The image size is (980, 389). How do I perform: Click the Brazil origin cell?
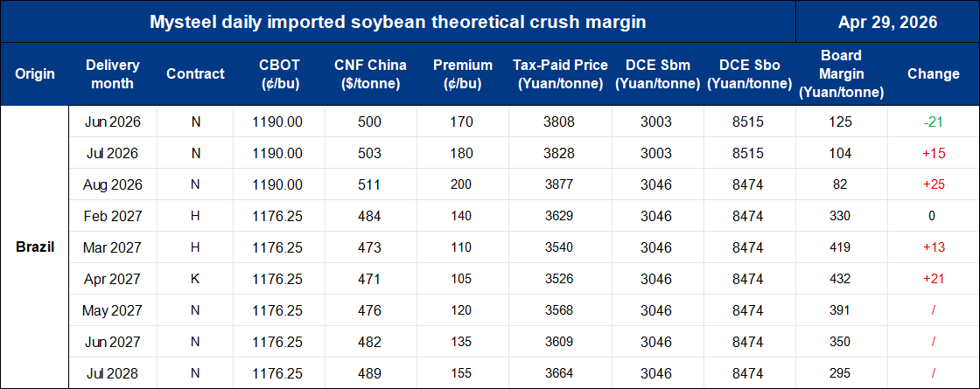35,247
